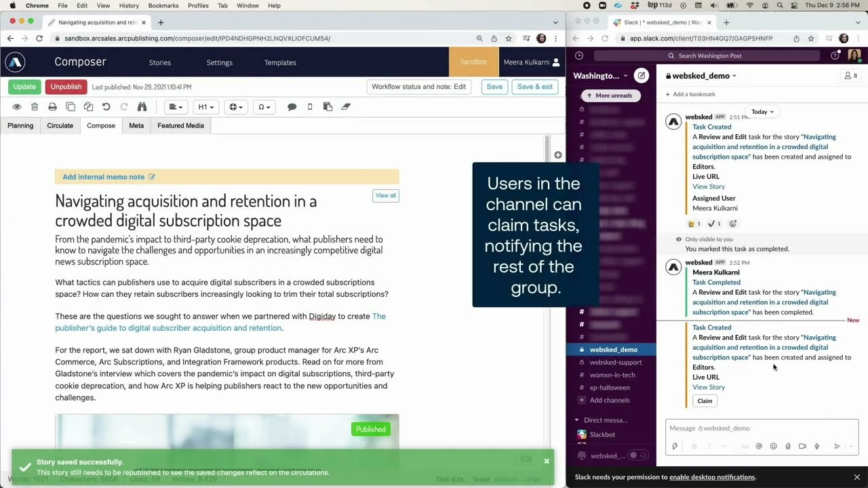Open the Bookmarks menu in macOS menu bar

(163, 5)
